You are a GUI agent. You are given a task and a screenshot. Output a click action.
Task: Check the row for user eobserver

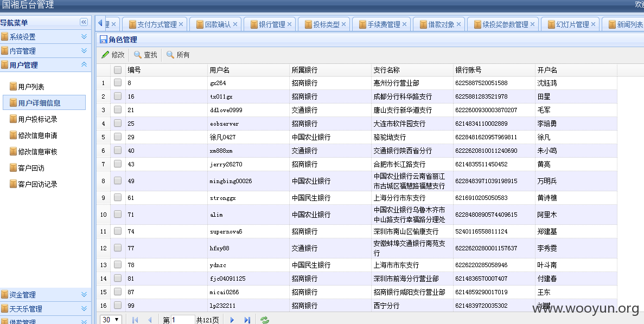(118, 123)
